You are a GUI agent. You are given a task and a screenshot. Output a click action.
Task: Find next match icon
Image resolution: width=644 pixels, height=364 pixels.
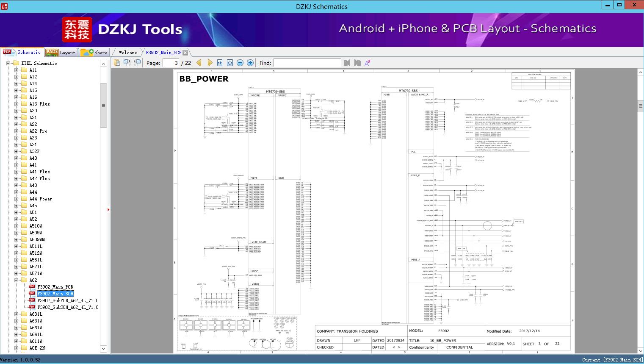click(357, 63)
